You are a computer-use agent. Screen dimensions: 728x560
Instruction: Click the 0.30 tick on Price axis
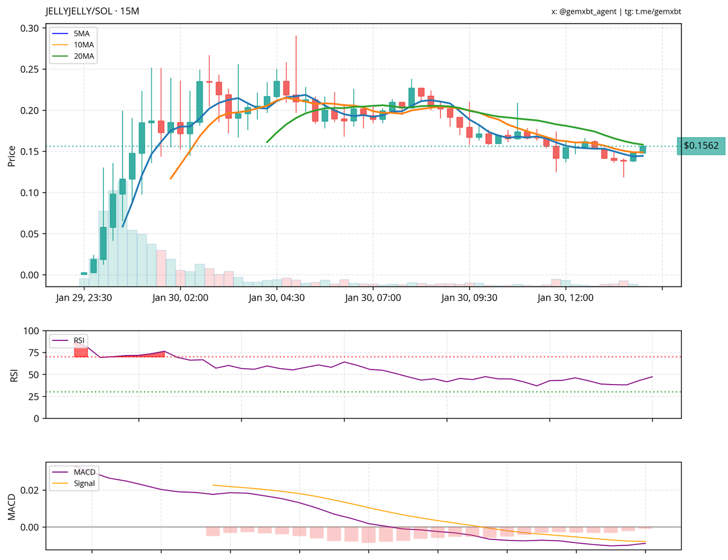30,29
